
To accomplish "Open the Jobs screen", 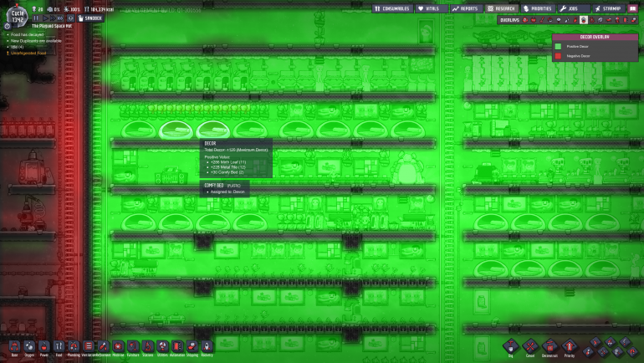I will [x=574, y=8].
